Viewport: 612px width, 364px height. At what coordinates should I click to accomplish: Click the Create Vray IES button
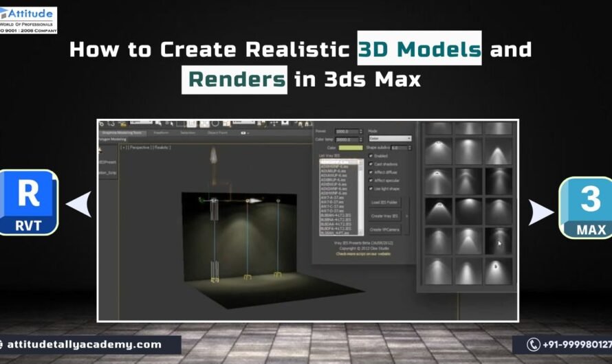tap(384, 216)
